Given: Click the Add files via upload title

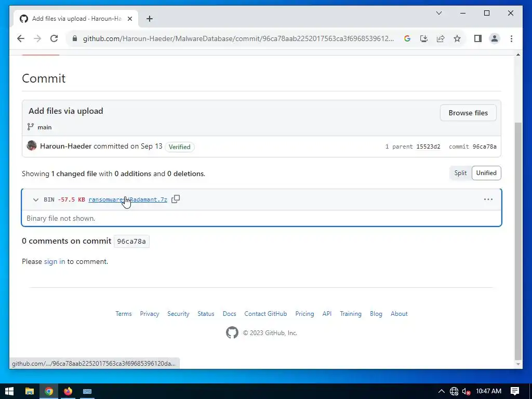Looking at the screenshot, I should 66,111.
